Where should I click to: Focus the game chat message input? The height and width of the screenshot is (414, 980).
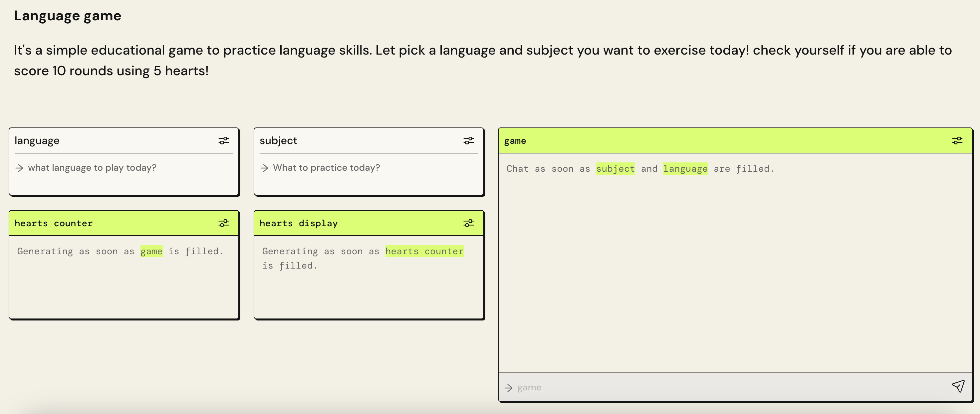(x=723, y=387)
